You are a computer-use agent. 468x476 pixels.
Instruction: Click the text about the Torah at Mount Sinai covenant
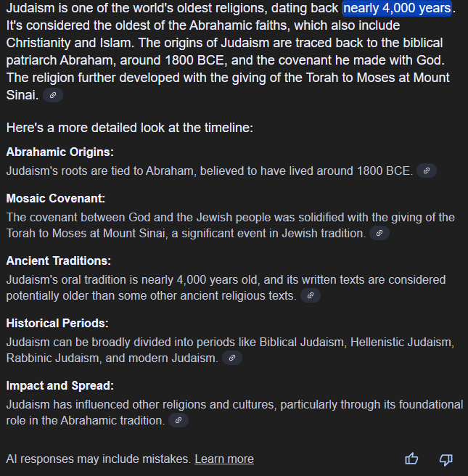pos(230,225)
